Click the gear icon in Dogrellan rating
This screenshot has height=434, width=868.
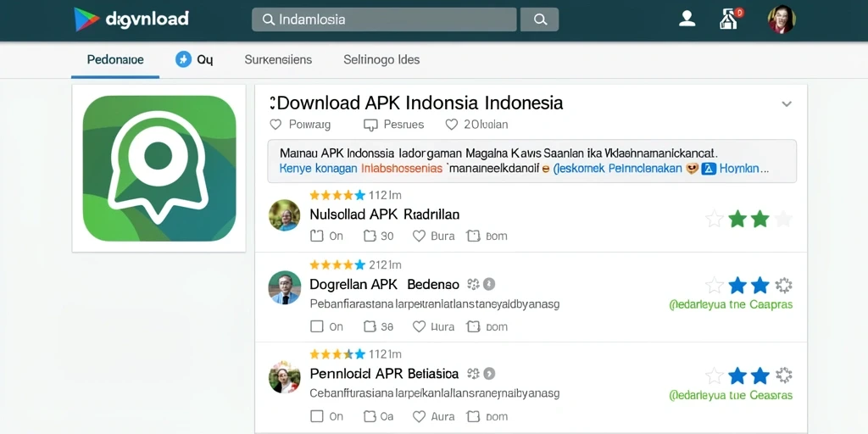pyautogui.click(x=783, y=286)
